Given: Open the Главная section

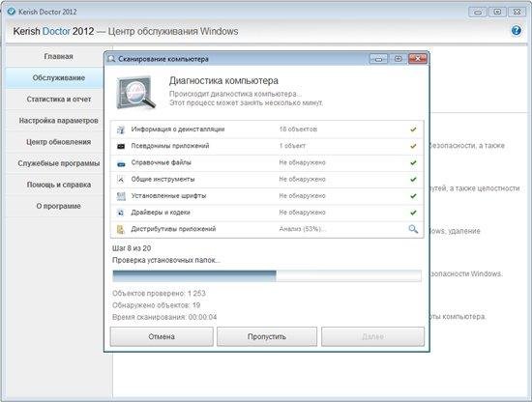Looking at the screenshot, I should 58,56.
